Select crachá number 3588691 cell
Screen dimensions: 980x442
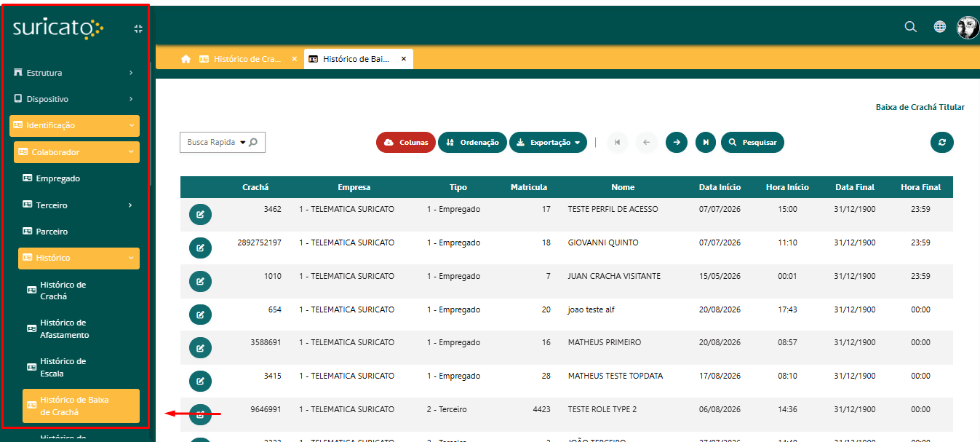tap(266, 342)
